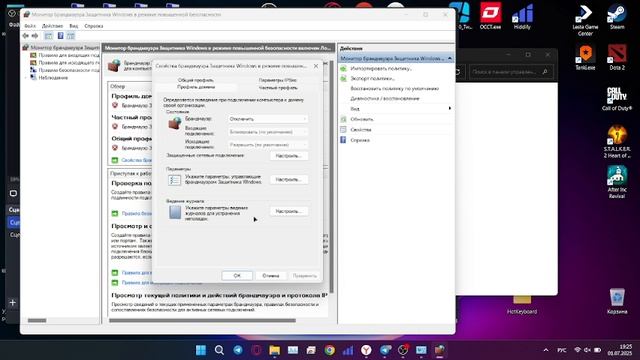Switch to the Частный профиль tab
Viewport: 640px width, 360px height.
coord(278,87)
